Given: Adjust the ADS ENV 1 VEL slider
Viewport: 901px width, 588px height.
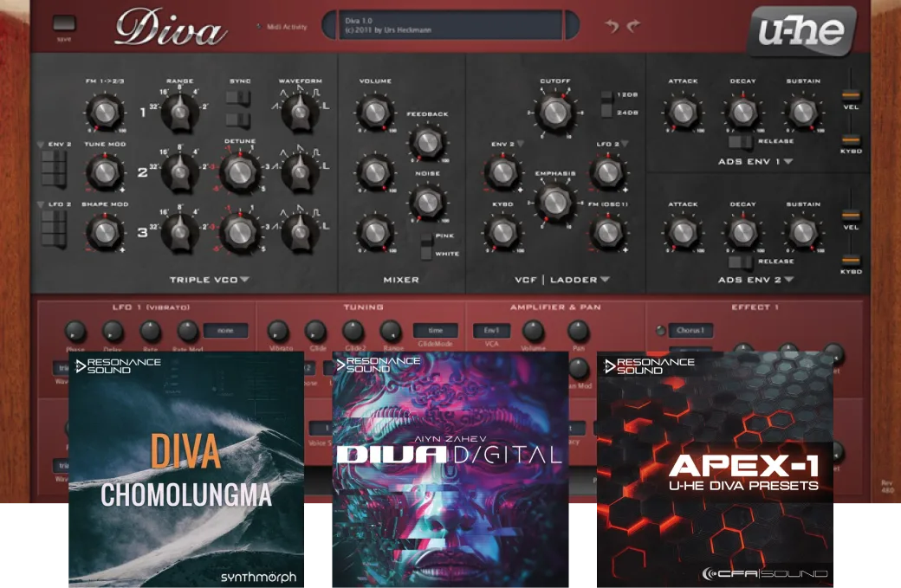Looking at the screenshot, I should 851,94.
